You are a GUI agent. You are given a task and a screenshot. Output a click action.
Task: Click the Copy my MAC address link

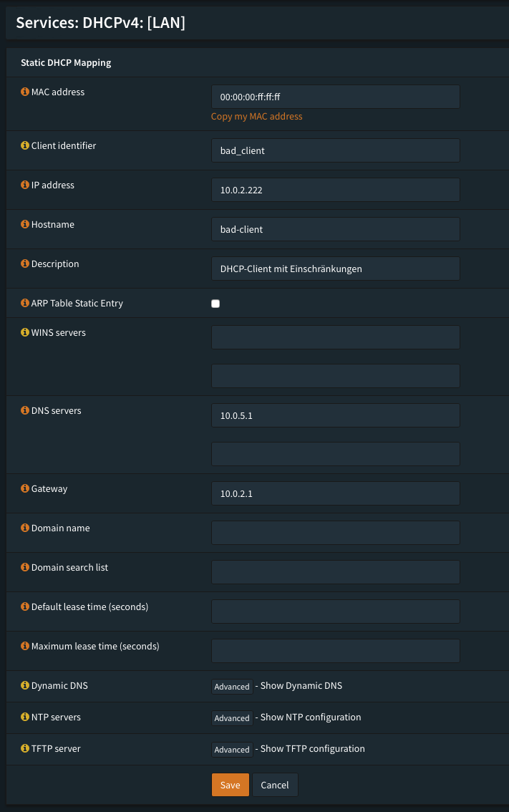(256, 117)
